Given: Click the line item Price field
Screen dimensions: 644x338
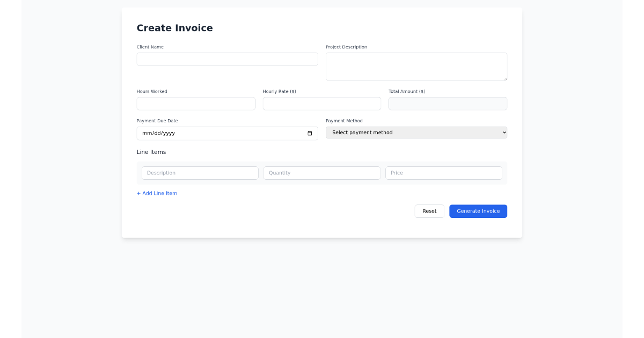Looking at the screenshot, I should [443, 173].
